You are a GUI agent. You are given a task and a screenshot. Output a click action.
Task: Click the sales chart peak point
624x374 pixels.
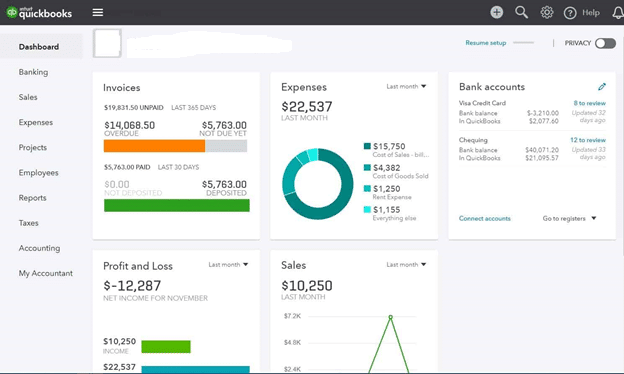pos(390,317)
